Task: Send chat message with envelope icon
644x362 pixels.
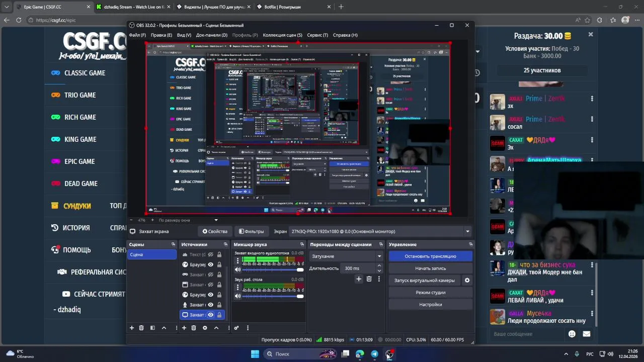Action: (x=587, y=334)
